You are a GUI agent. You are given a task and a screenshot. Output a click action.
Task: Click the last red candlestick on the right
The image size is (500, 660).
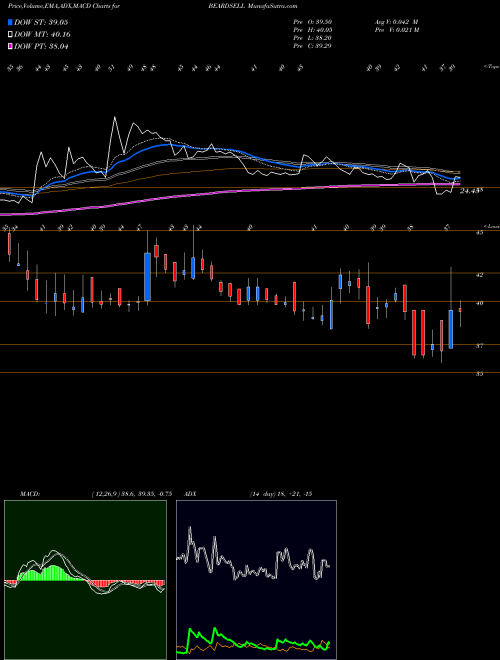460,310
